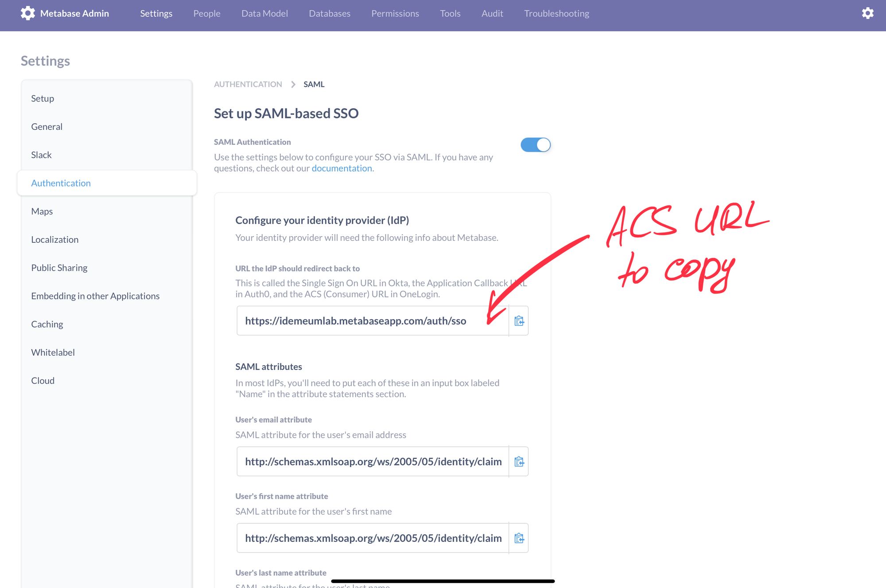The image size is (886, 588).
Task: Open the Data Model tab
Action: point(264,13)
